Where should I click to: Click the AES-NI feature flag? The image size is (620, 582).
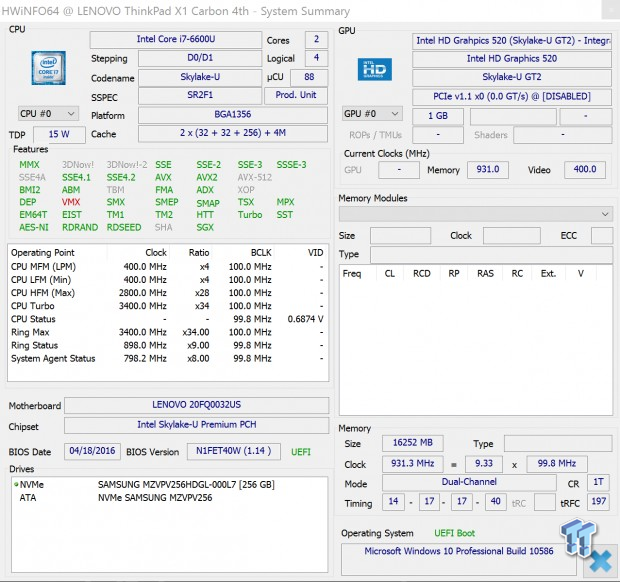click(34, 227)
